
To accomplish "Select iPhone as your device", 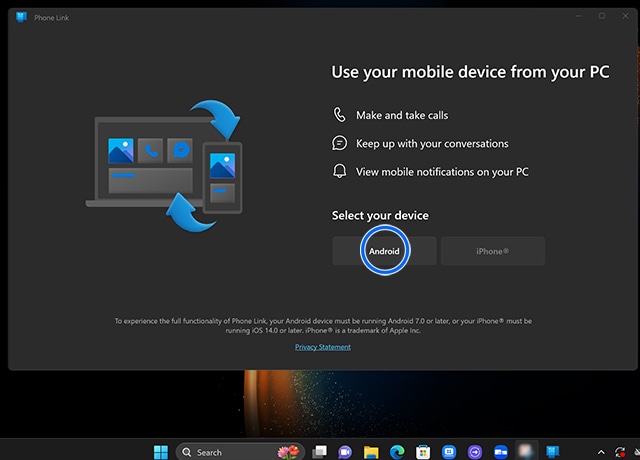I will 493,251.
